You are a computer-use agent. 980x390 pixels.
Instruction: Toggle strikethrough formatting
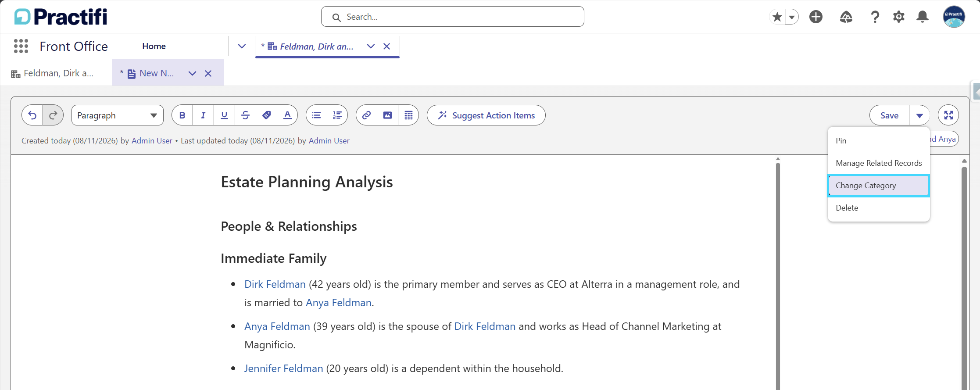[245, 115]
